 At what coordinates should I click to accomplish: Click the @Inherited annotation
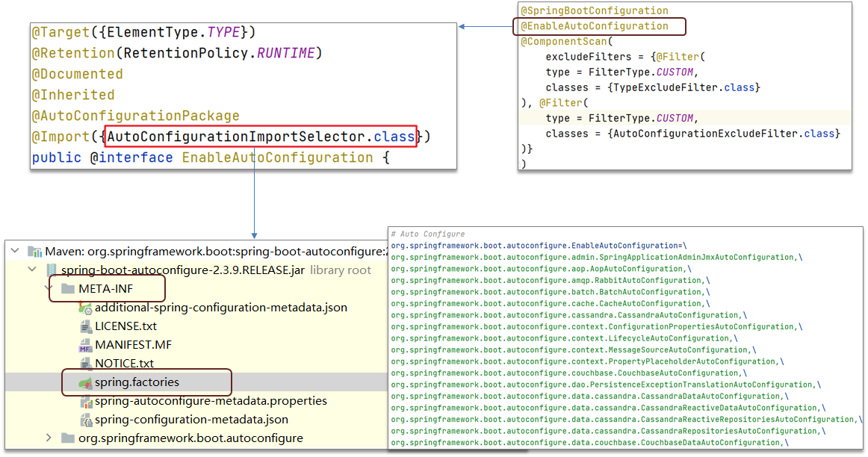click(73, 95)
